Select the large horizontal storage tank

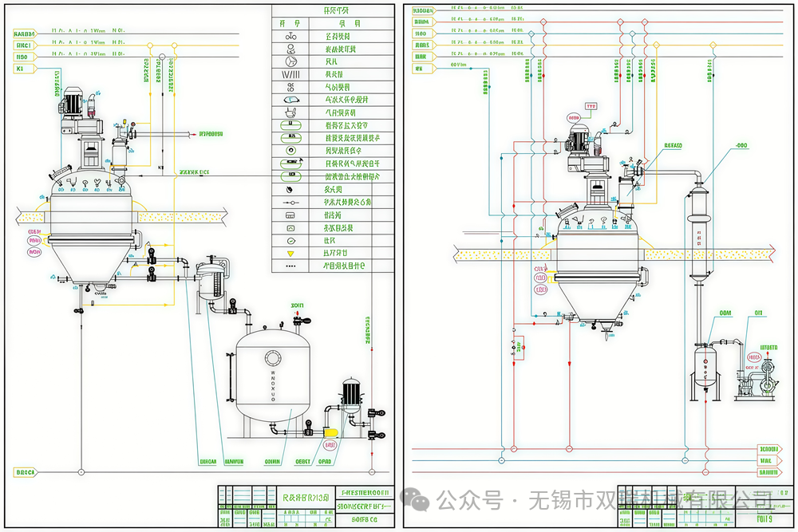point(271,383)
